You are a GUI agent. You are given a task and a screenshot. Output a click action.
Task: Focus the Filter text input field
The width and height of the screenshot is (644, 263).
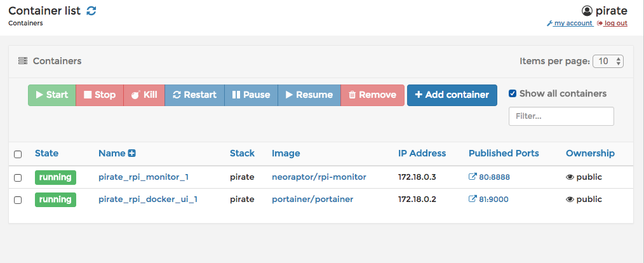click(x=561, y=116)
